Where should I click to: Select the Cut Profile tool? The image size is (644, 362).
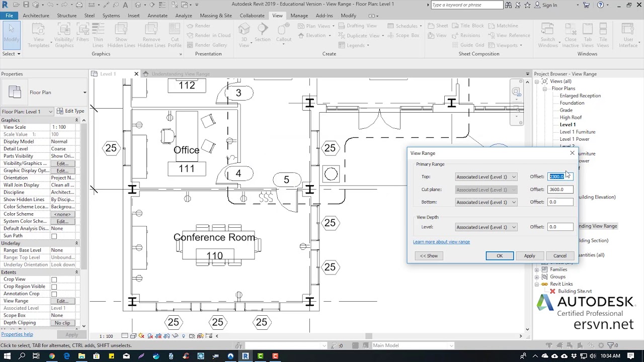(x=175, y=36)
